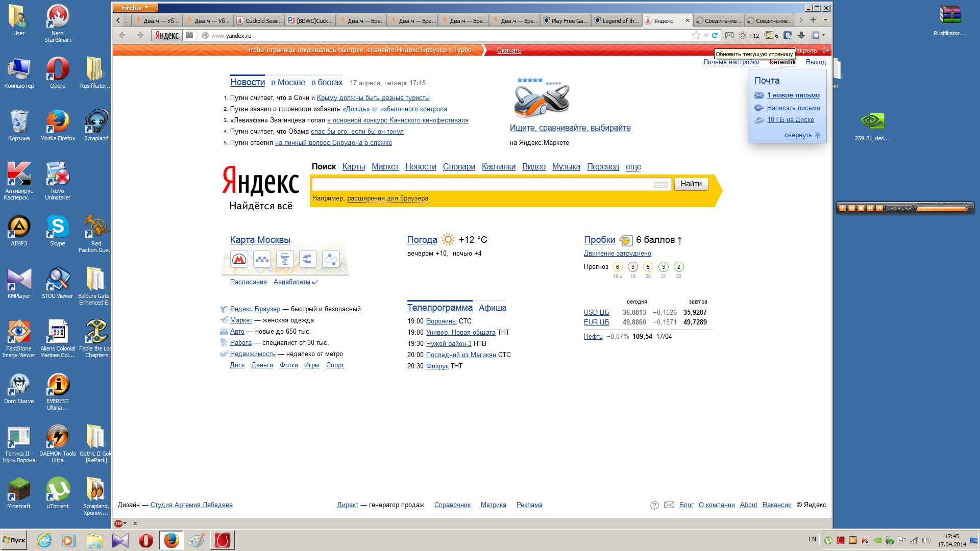
Task: Expand the bookmarks menu dropdown arrow
Action: (x=824, y=35)
